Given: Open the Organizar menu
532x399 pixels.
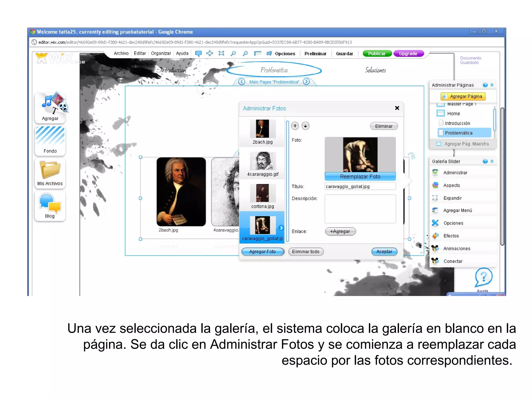Looking at the screenshot, I should (x=161, y=53).
